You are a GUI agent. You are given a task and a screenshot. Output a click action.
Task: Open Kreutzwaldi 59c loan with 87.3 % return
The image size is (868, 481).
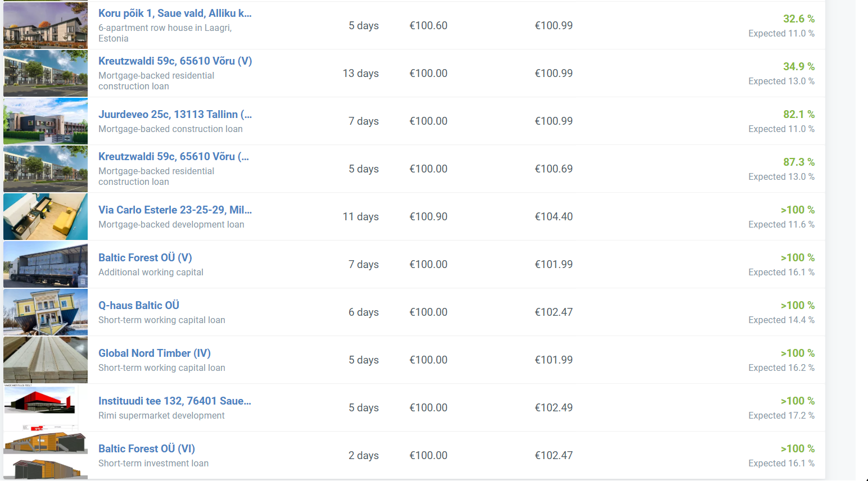coord(173,157)
